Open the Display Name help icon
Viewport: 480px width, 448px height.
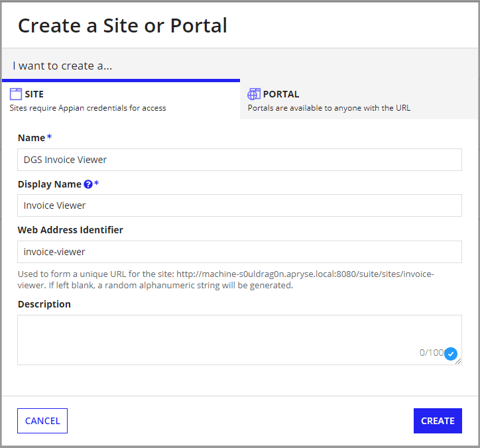88,184
